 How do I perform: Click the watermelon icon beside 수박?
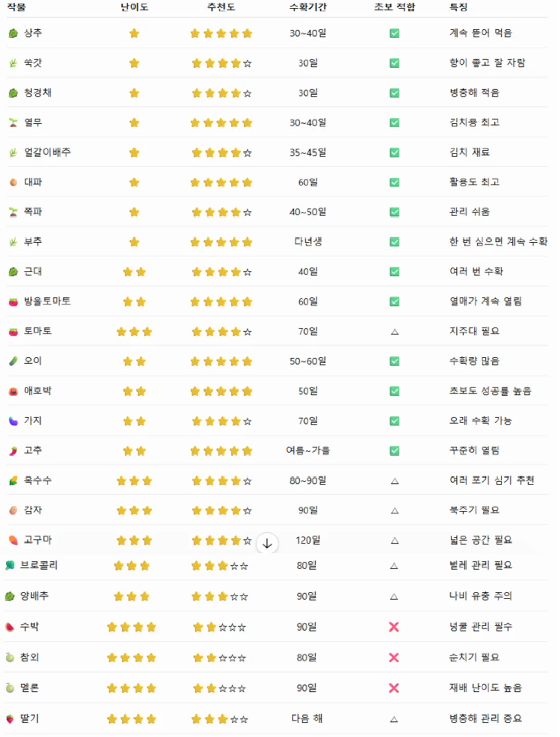tap(10, 627)
